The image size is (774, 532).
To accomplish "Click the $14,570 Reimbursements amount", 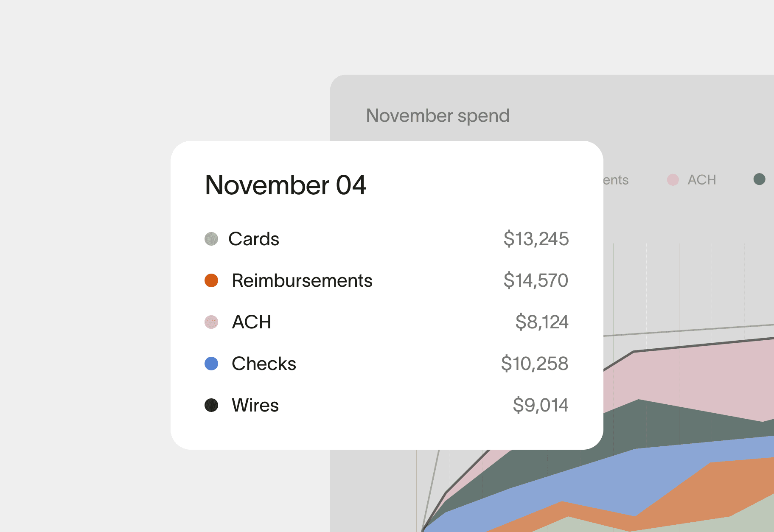I will tap(536, 280).
